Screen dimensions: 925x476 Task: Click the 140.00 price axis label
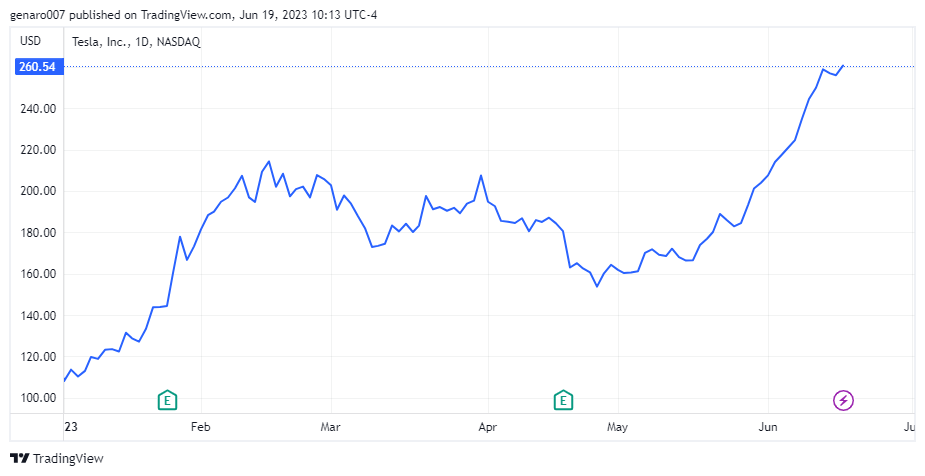38,316
